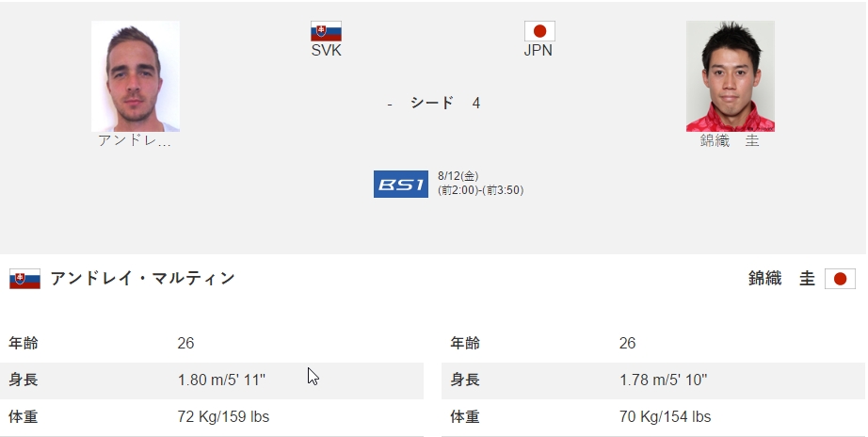The height and width of the screenshot is (437, 868).
Task: Open Andrej Martin's player photo
Action: (136, 76)
